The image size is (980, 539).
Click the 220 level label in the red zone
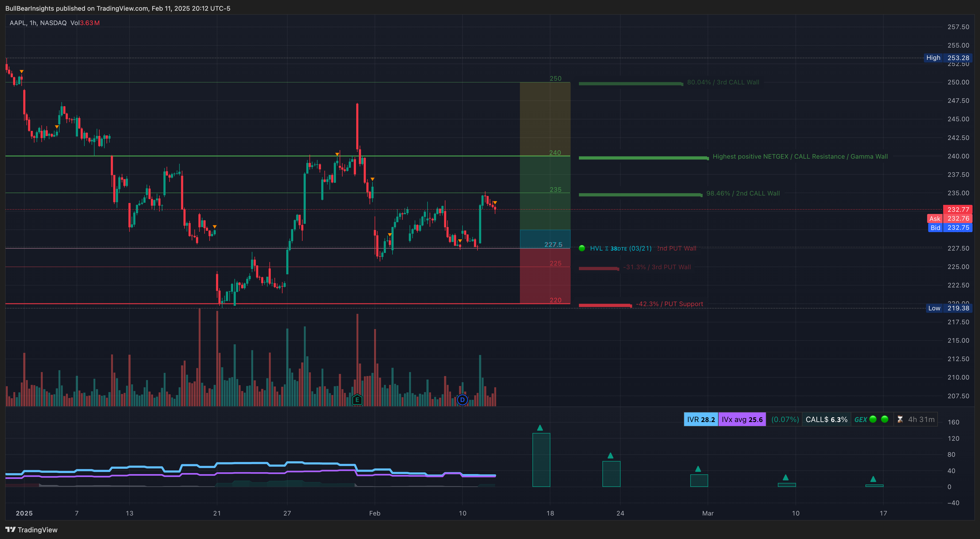[555, 300]
